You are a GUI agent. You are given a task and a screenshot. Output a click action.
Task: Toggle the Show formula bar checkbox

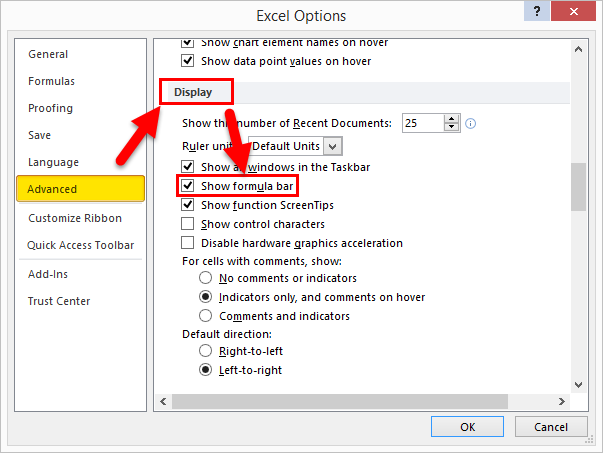[187, 186]
